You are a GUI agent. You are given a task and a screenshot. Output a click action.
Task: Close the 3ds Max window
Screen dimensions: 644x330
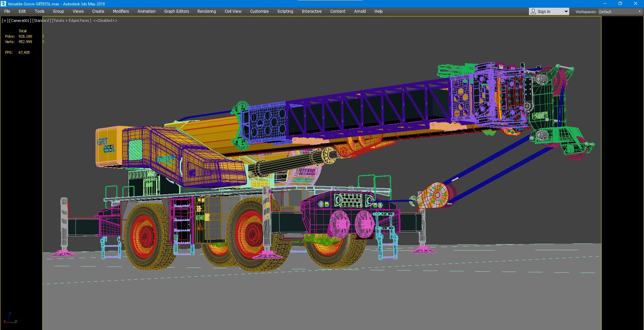pyautogui.click(x=636, y=4)
